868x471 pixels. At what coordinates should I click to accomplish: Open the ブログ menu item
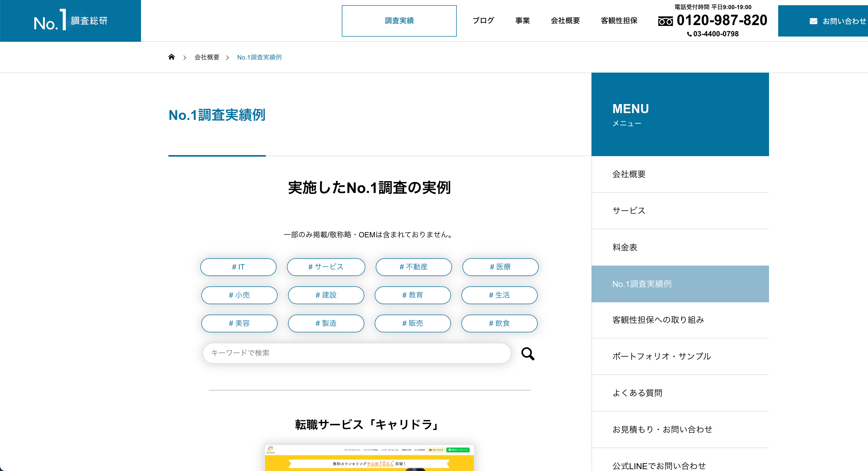tap(483, 21)
